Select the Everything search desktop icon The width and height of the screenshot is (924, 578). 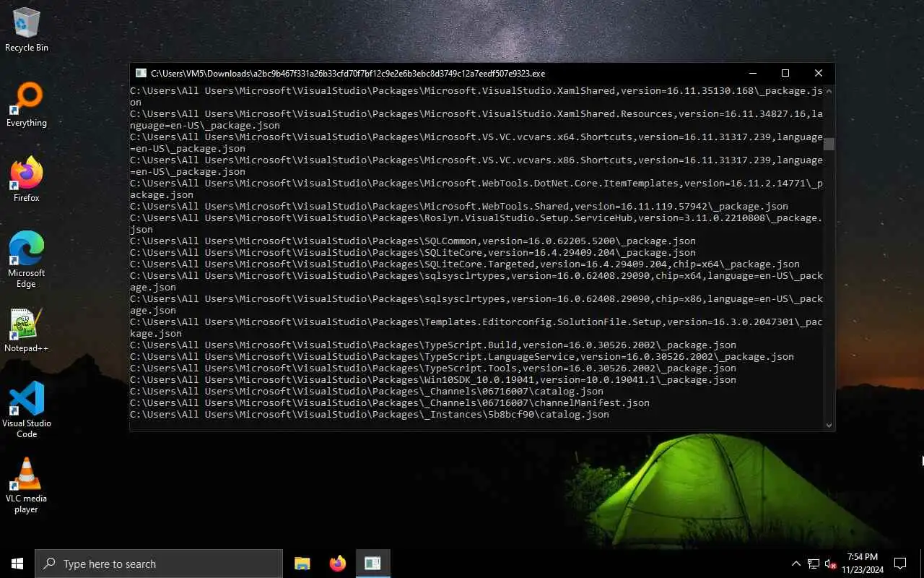click(x=27, y=105)
